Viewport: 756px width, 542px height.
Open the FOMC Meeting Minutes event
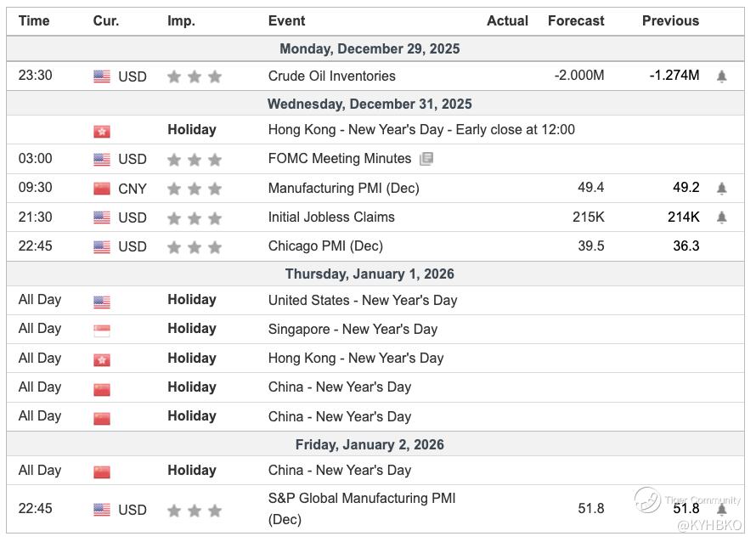(339, 159)
